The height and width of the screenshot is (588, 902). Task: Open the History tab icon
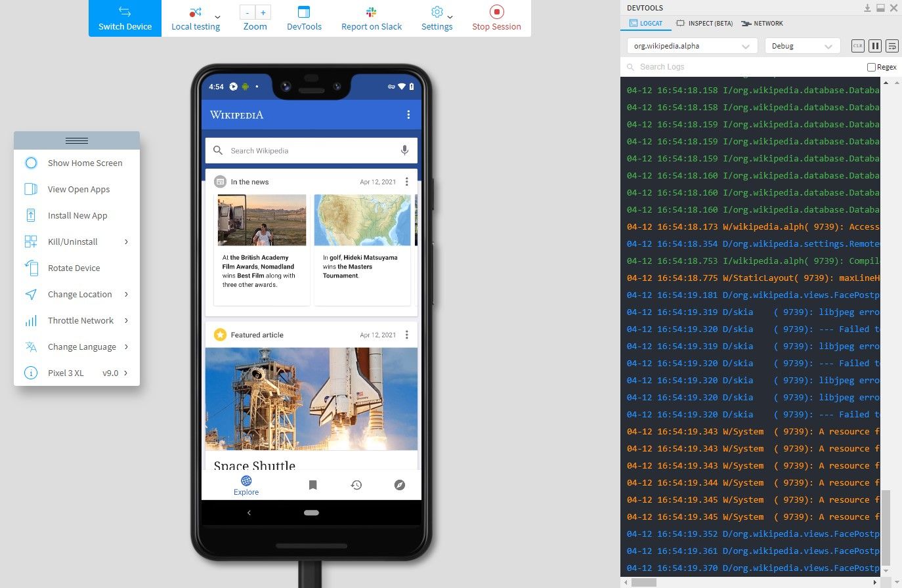(x=356, y=485)
